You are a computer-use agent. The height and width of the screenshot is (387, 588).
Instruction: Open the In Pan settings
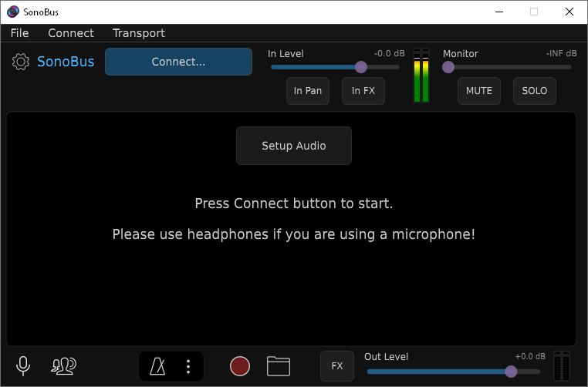pyautogui.click(x=308, y=91)
